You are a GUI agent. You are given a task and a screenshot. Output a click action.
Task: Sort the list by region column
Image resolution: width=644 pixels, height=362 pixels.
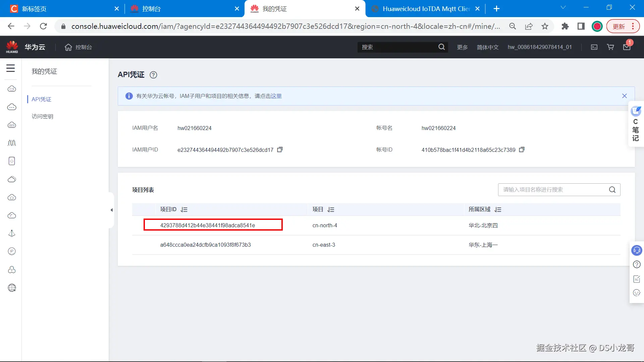point(498,209)
